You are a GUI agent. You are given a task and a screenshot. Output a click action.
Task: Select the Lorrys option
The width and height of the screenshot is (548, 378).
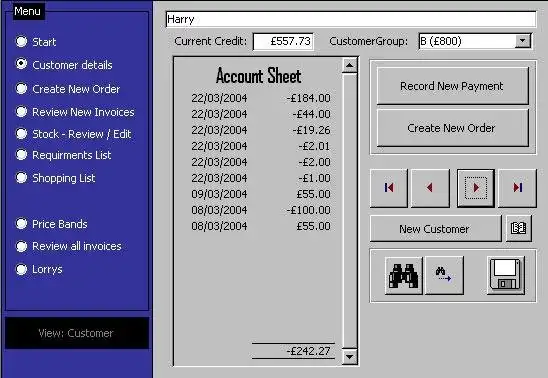click(x=39, y=269)
